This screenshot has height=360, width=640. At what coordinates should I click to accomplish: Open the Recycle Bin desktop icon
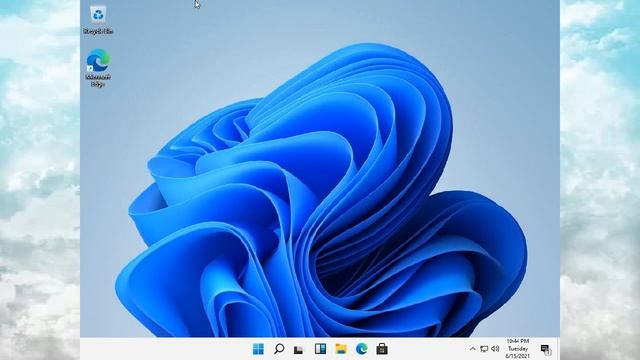point(98,20)
